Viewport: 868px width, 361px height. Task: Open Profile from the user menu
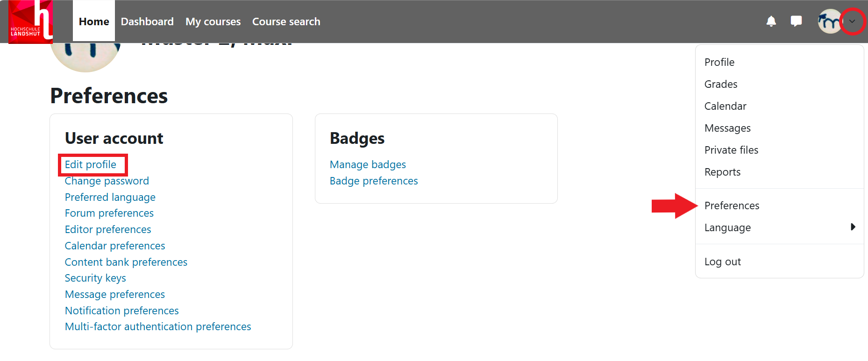click(x=719, y=62)
